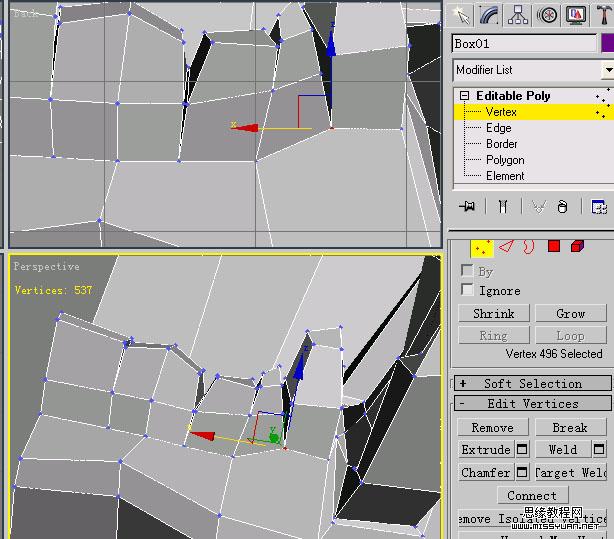Click Remove Modifier trash icon
Image resolution: width=614 pixels, height=539 pixels.
tap(562, 206)
